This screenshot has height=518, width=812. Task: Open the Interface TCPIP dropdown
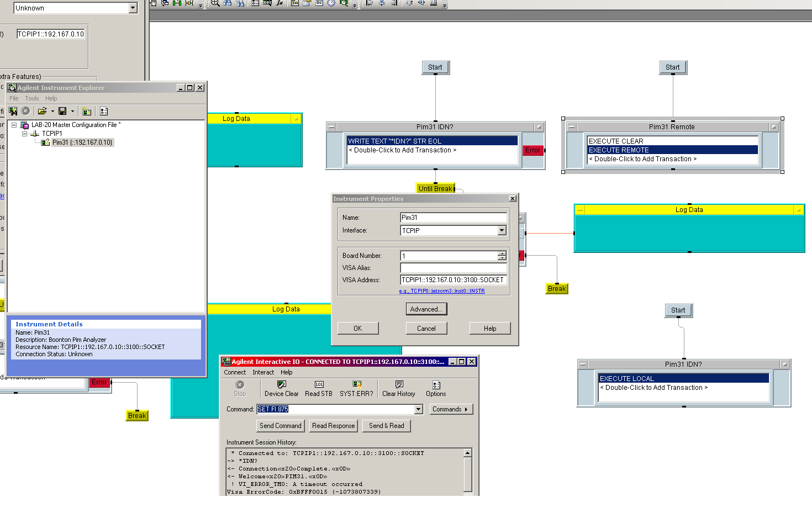click(502, 230)
